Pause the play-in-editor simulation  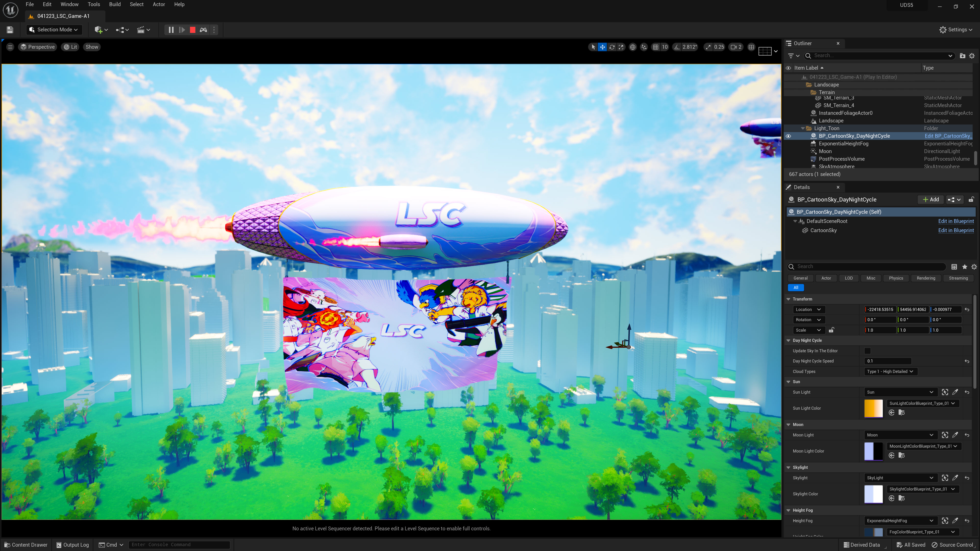tap(171, 30)
